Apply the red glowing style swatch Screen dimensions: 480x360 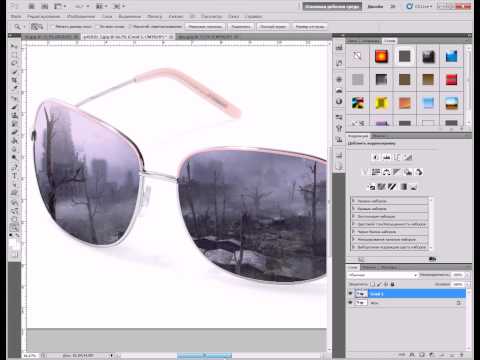pyautogui.click(x=381, y=56)
